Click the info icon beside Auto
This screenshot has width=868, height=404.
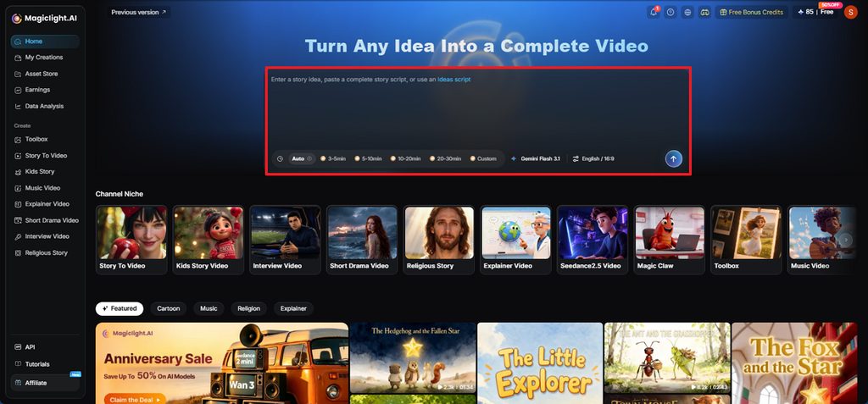click(x=309, y=159)
